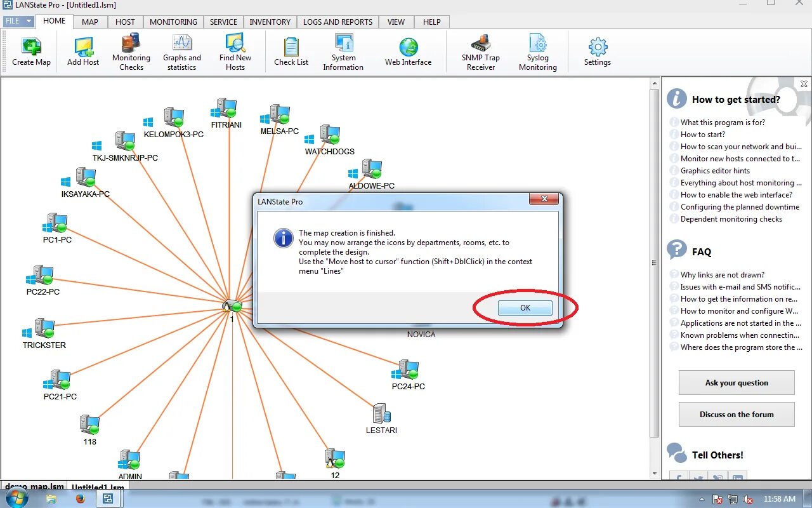Viewport: 812px width, 508px height.
Task: Switch to the HOME ribbon tab
Action: (54, 21)
